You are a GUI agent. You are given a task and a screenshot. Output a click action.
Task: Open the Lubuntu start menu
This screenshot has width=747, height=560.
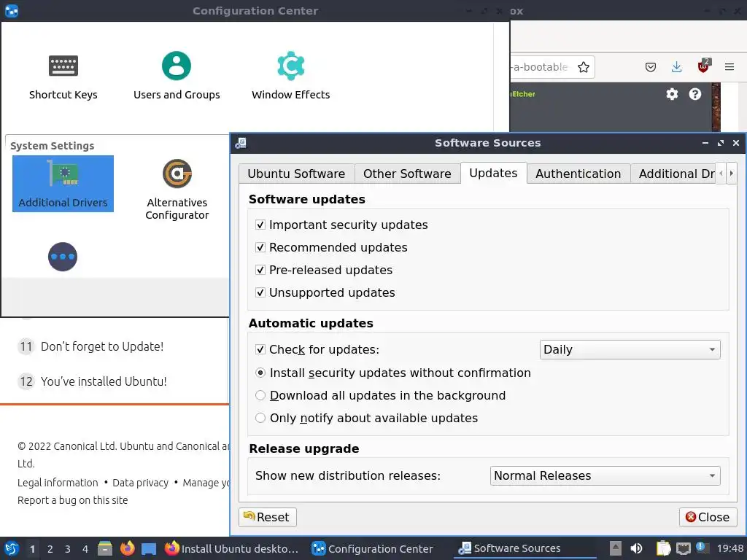12,548
